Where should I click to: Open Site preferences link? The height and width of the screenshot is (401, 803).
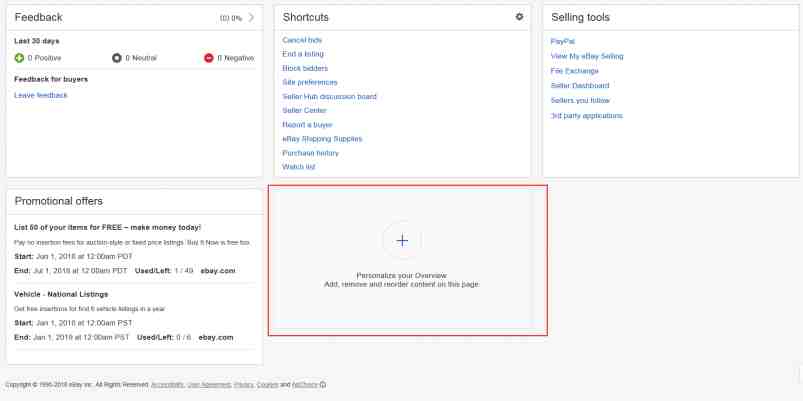pos(310,82)
